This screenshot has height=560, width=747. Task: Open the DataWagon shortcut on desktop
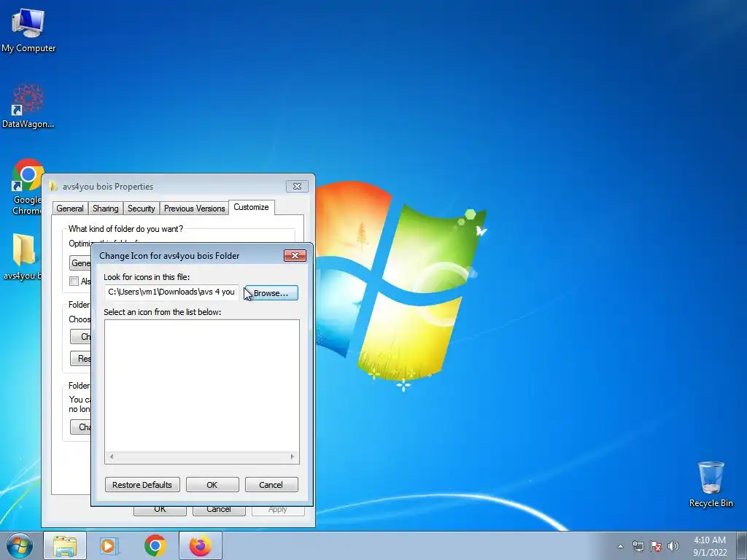pos(28,106)
